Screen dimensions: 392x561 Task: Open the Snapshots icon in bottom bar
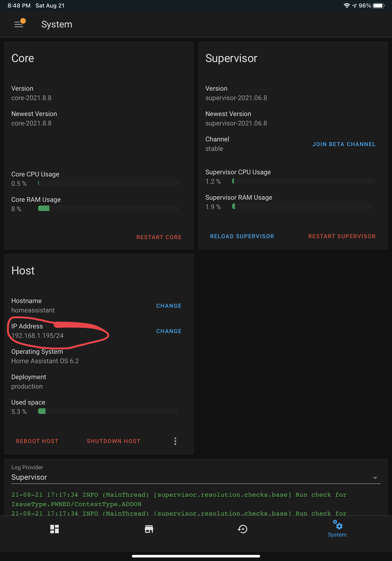coord(242,529)
